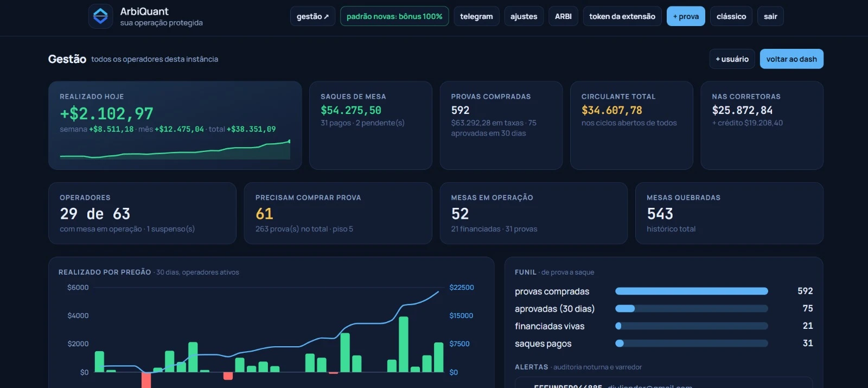
Task: Select the Realizado Hoje +$2.102,97 value
Action: (x=106, y=113)
